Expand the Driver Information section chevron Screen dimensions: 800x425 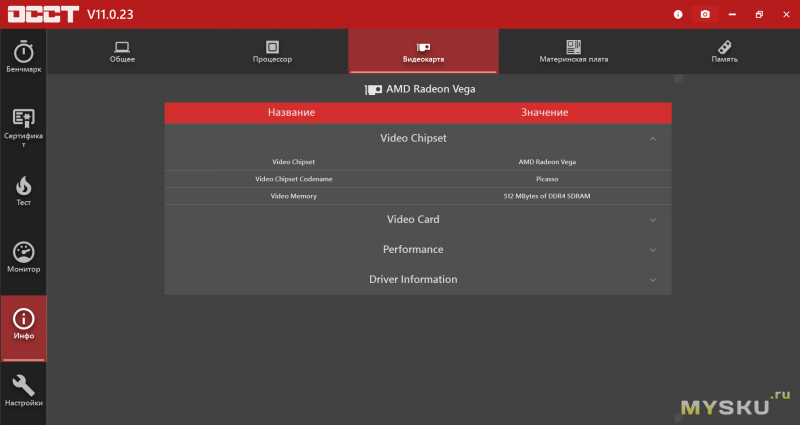pos(653,280)
